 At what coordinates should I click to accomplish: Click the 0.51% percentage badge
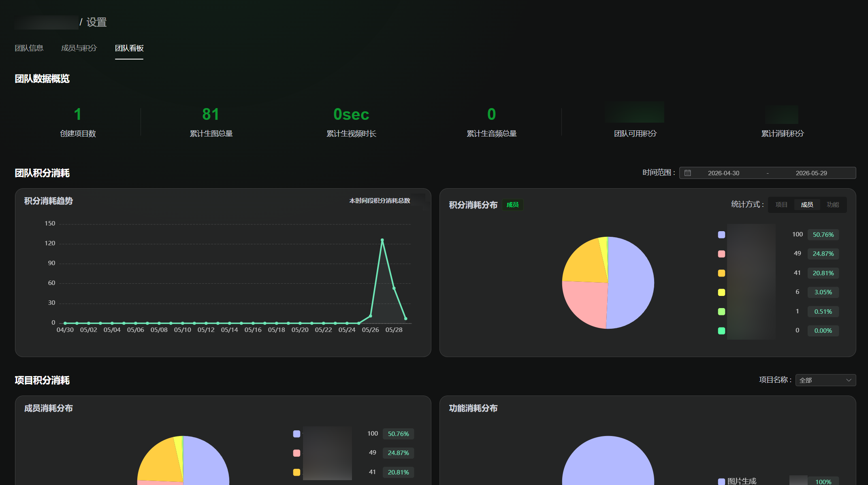(823, 312)
